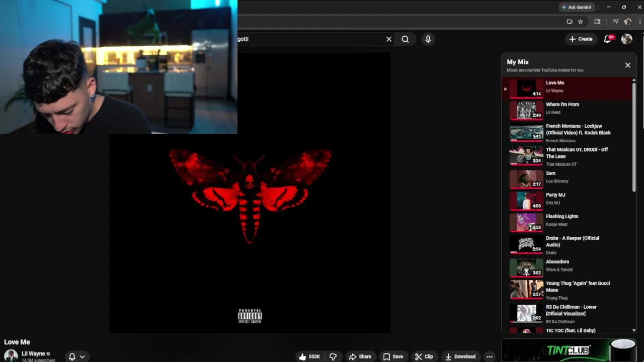The width and height of the screenshot is (644, 362).
Task: Click the 3am thumbnail (2:17)
Action: point(526,179)
